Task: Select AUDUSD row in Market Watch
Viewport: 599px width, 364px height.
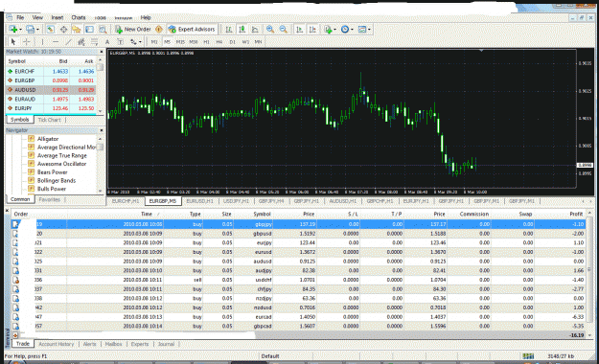Action: pos(51,90)
